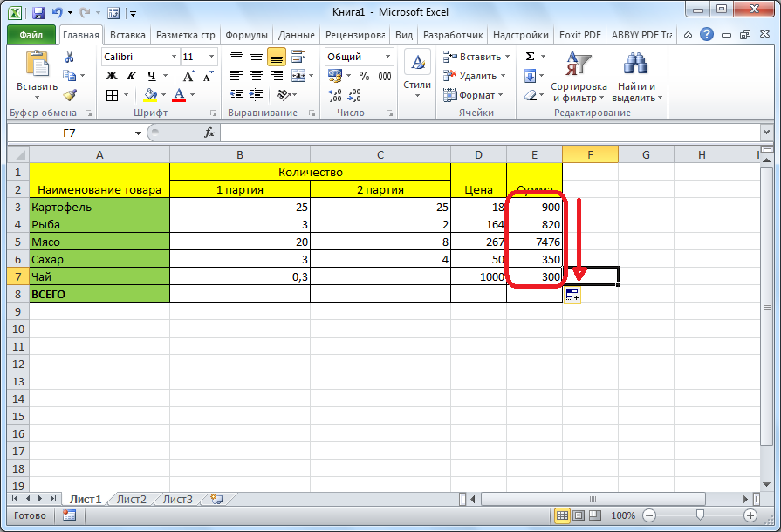781x532 pixels.
Task: Toggle bold formatting Ж
Action: 112,76
